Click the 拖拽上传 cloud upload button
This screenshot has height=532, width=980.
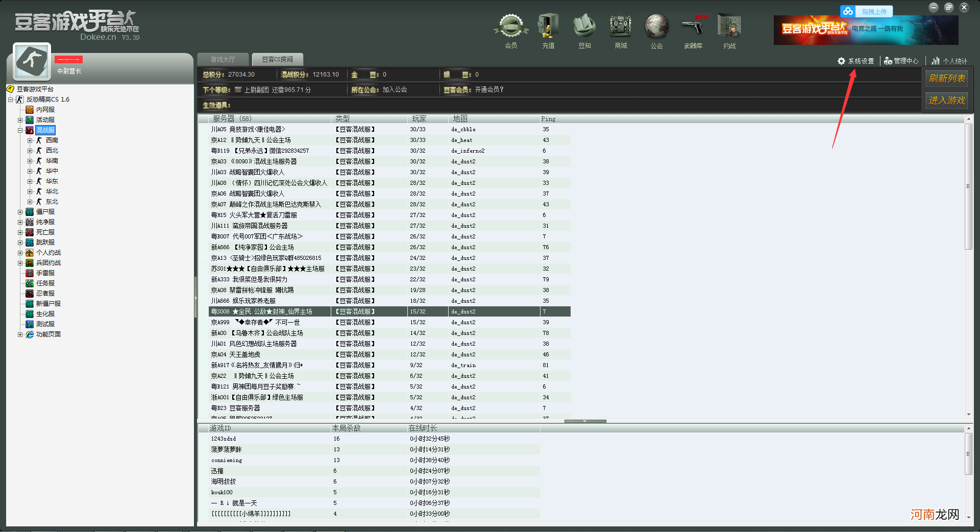coord(867,11)
